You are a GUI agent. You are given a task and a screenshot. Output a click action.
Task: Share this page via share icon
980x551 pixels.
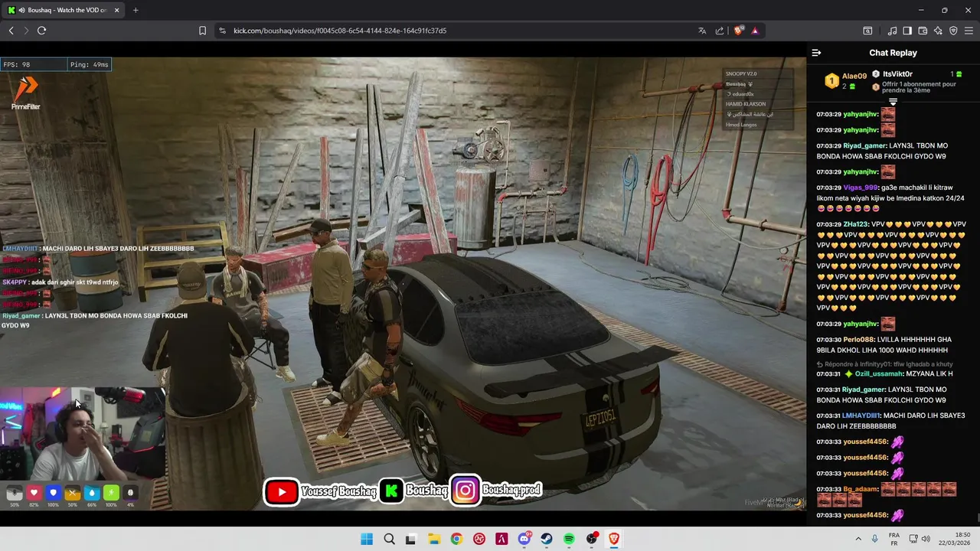coord(720,31)
